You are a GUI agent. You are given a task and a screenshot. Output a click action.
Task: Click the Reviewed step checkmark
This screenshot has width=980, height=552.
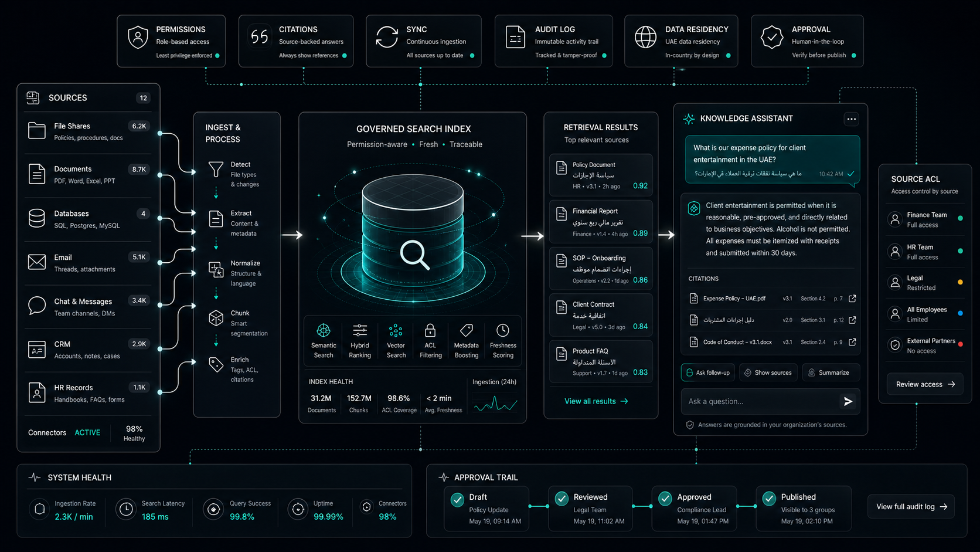tap(562, 499)
